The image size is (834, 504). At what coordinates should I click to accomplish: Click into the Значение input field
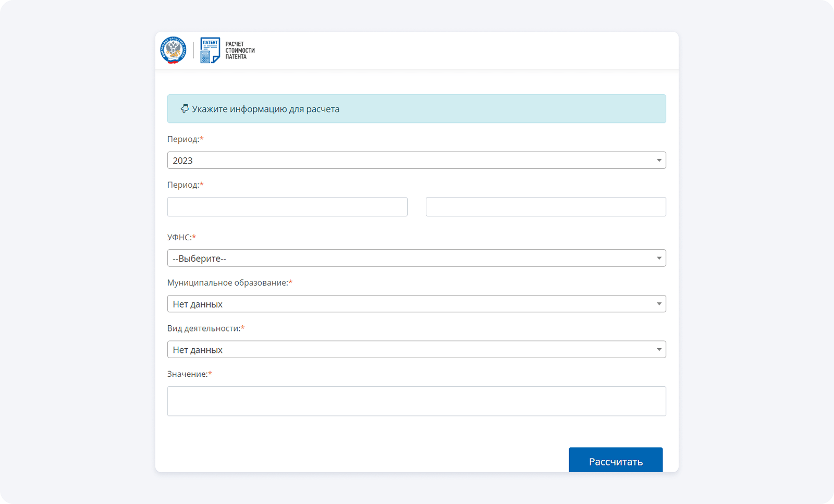click(416, 401)
